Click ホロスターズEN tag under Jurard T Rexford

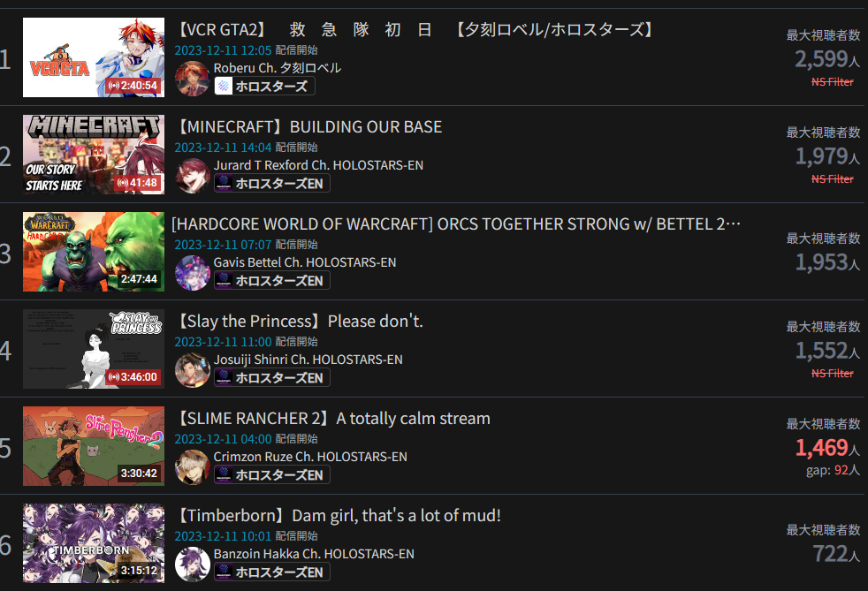coord(272,184)
